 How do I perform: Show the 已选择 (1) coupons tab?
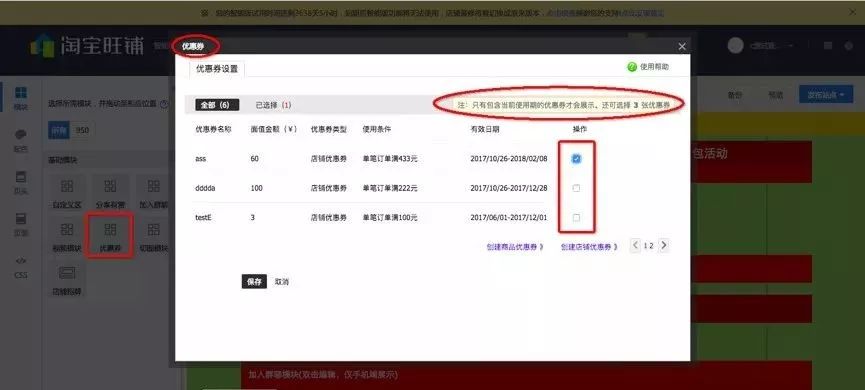tap(273, 105)
